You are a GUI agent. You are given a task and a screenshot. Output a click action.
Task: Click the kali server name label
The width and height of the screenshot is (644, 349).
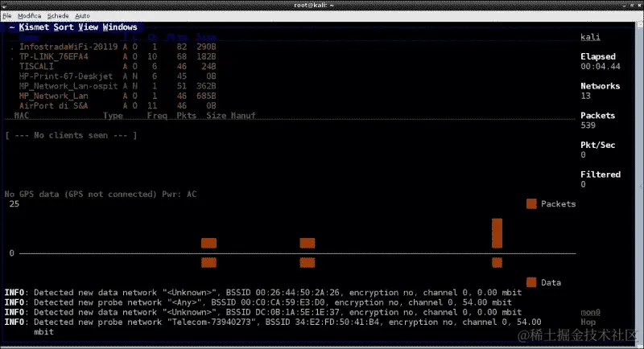coord(590,37)
